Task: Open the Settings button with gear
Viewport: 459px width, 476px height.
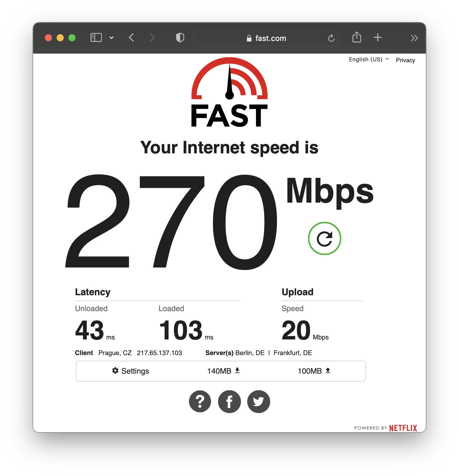Action: 130,371
